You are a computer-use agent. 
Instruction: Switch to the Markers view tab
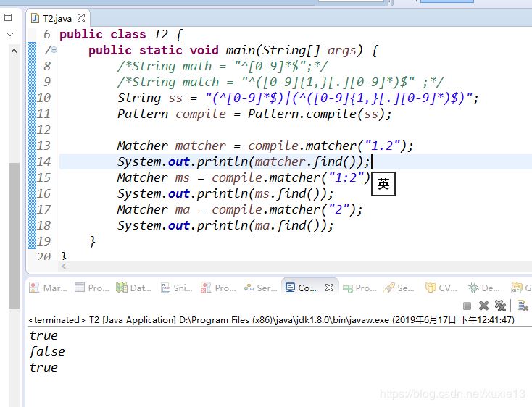[x=48, y=288]
